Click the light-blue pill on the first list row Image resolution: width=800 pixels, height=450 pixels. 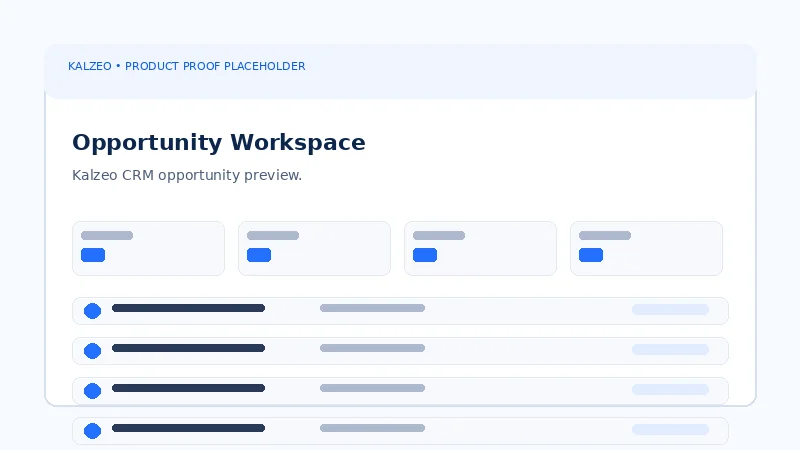(670, 309)
